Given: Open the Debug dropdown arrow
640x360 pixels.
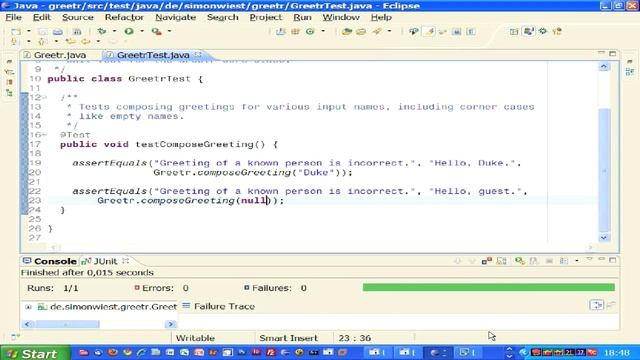Looking at the screenshot, I should pyautogui.click(x=114, y=31).
